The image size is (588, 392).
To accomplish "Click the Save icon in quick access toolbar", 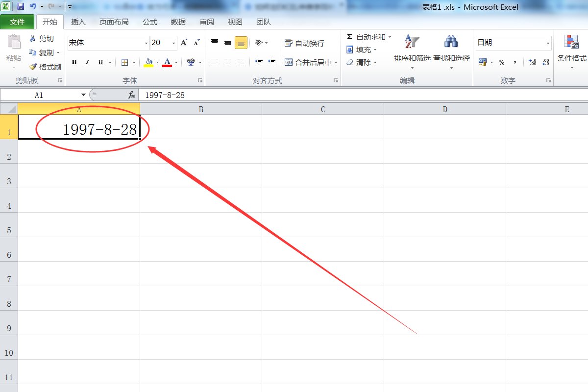I will [21, 7].
